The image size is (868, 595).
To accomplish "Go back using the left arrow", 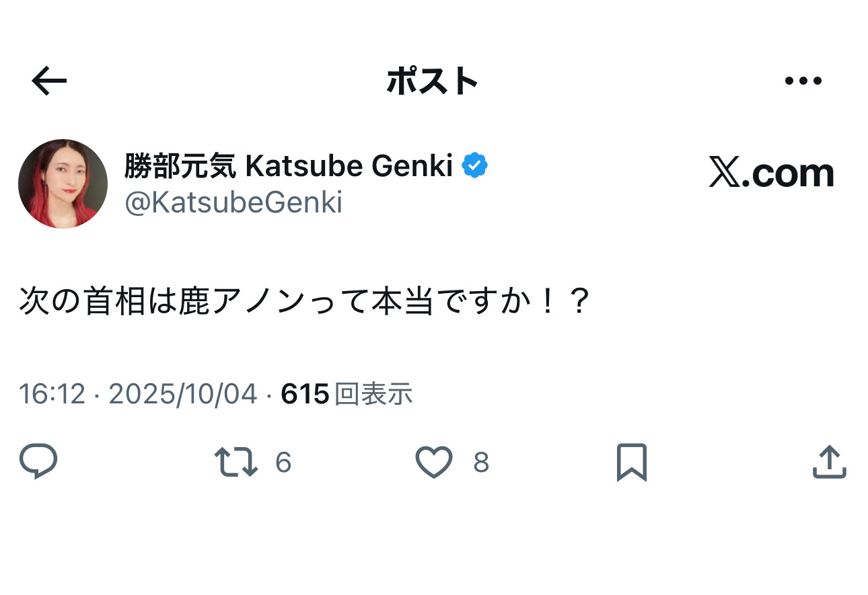I will [49, 81].
